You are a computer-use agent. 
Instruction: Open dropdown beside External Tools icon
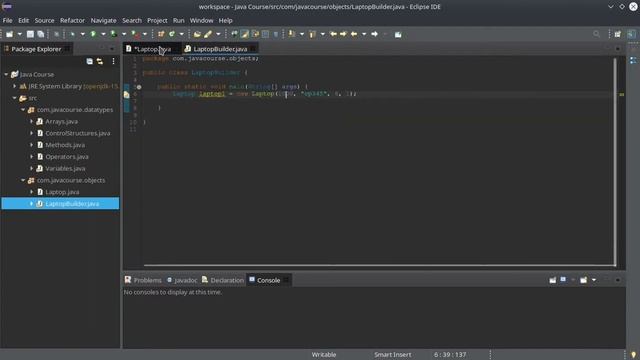144,34
